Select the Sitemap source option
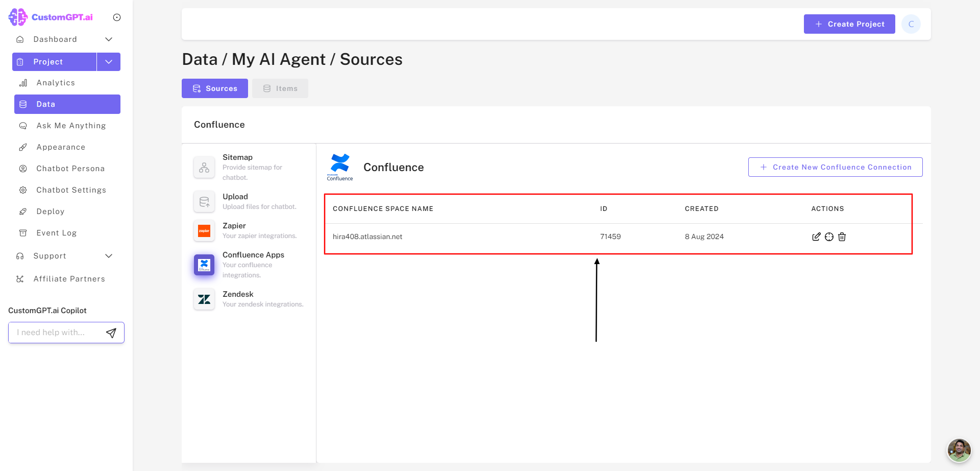980x471 pixels. 249,167
